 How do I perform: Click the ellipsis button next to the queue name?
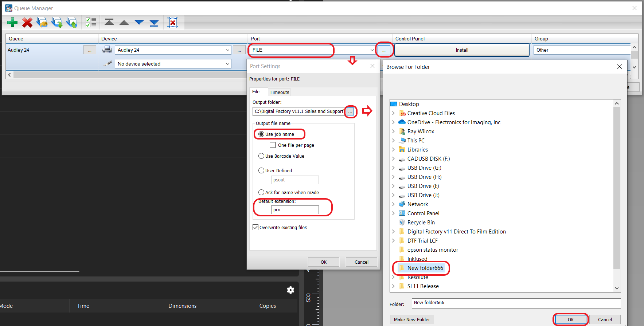click(90, 50)
